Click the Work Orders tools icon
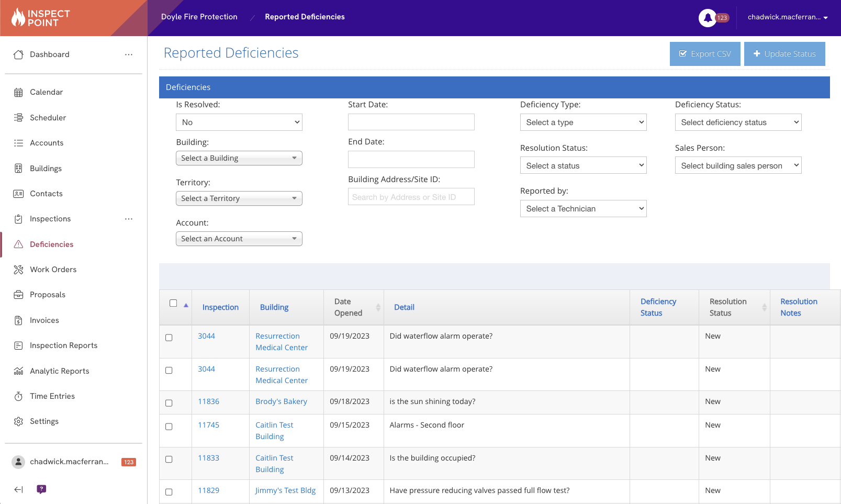This screenshot has height=504, width=841. (19, 270)
